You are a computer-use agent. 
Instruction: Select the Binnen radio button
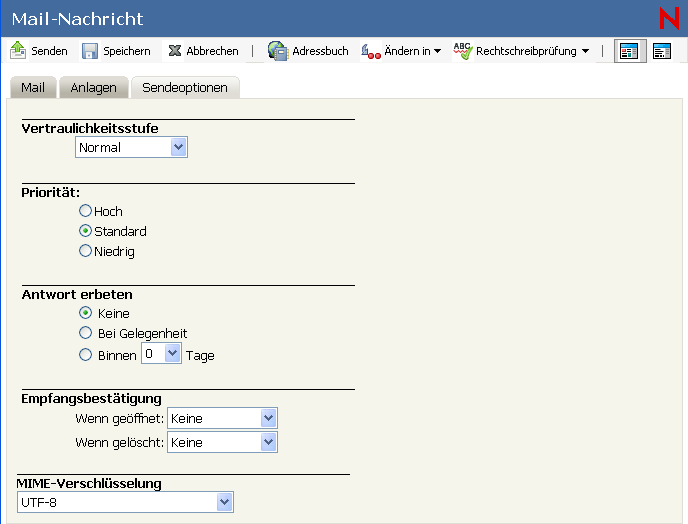[85, 355]
